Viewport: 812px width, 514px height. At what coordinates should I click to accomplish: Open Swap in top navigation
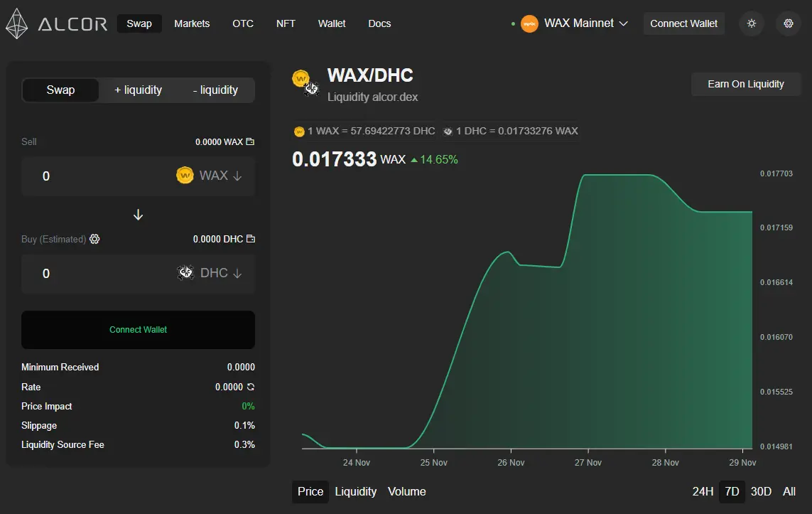point(139,23)
